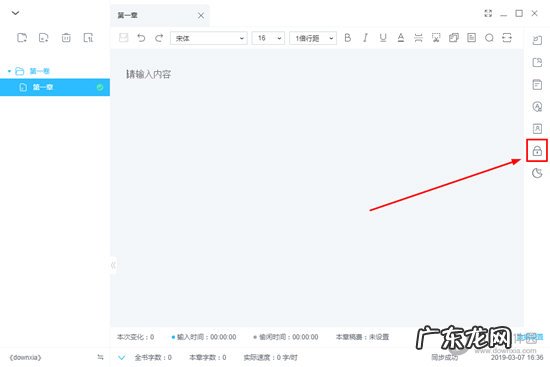Click the 实际速度 0 字/时 readout

click(x=270, y=358)
